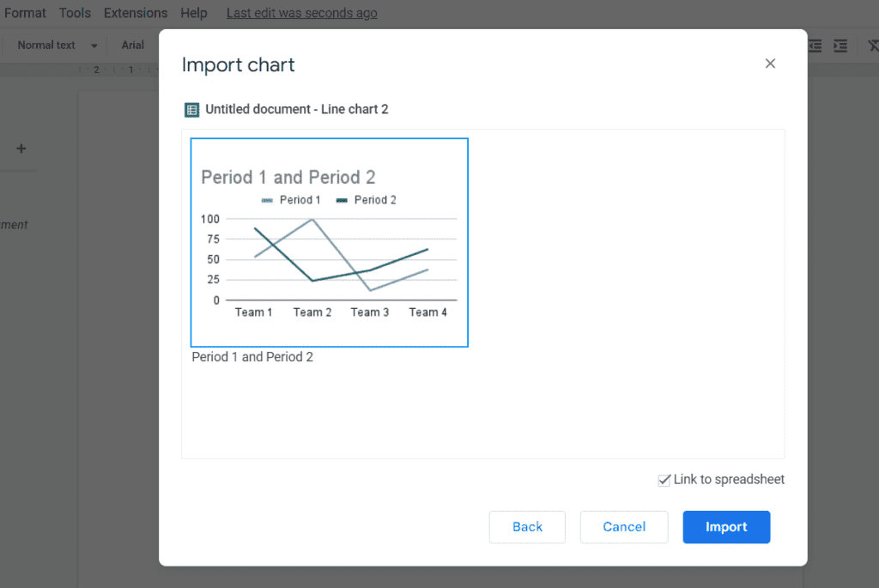Open the 'Last edit was seconds ago' link
This screenshot has height=588, width=879.
point(301,13)
